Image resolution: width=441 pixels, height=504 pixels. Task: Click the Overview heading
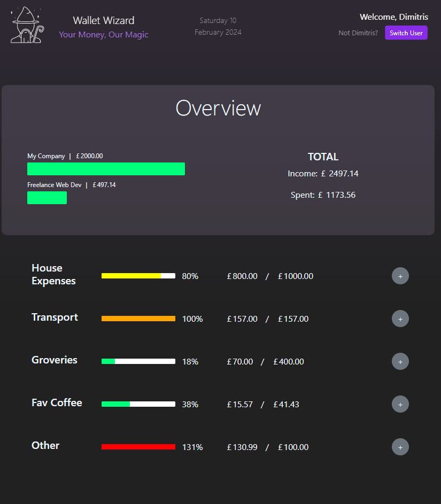coord(218,108)
